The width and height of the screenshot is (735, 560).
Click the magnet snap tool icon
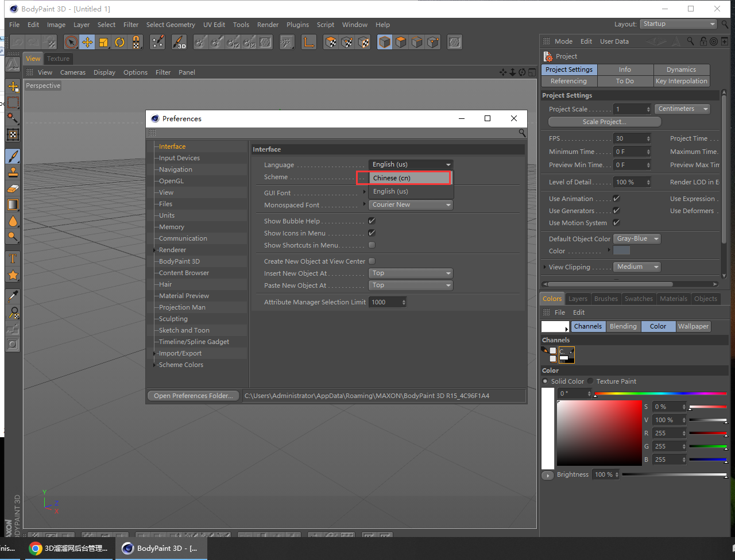tap(136, 42)
